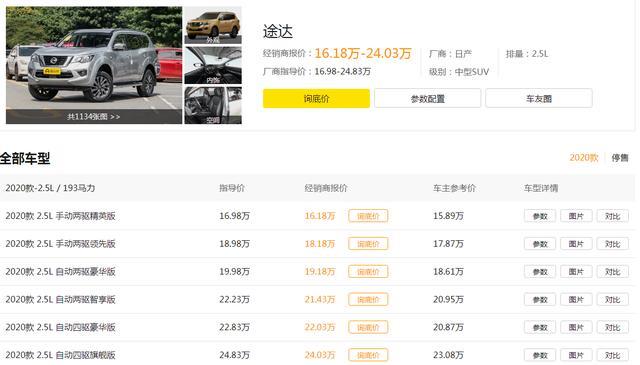The image size is (640, 365).
Task: Open model 2020款 2.5L 自动四驱豪华版
Action: pyautogui.click(x=60, y=327)
